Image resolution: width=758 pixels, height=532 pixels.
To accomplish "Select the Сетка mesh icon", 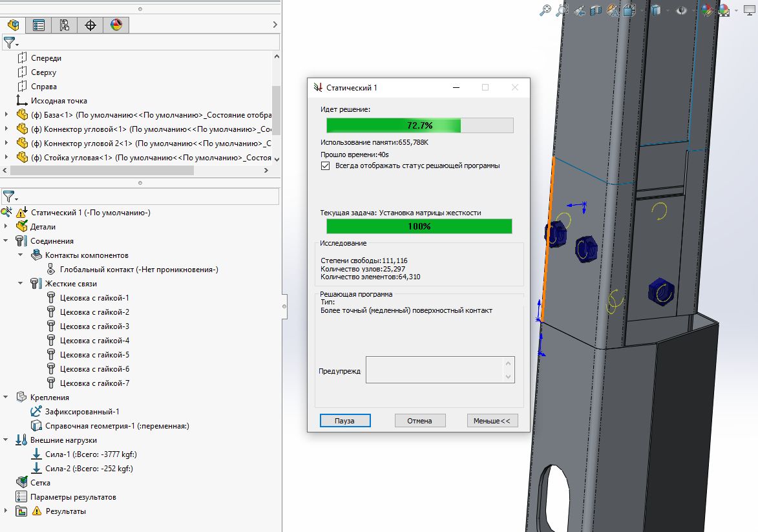I will tap(21, 482).
